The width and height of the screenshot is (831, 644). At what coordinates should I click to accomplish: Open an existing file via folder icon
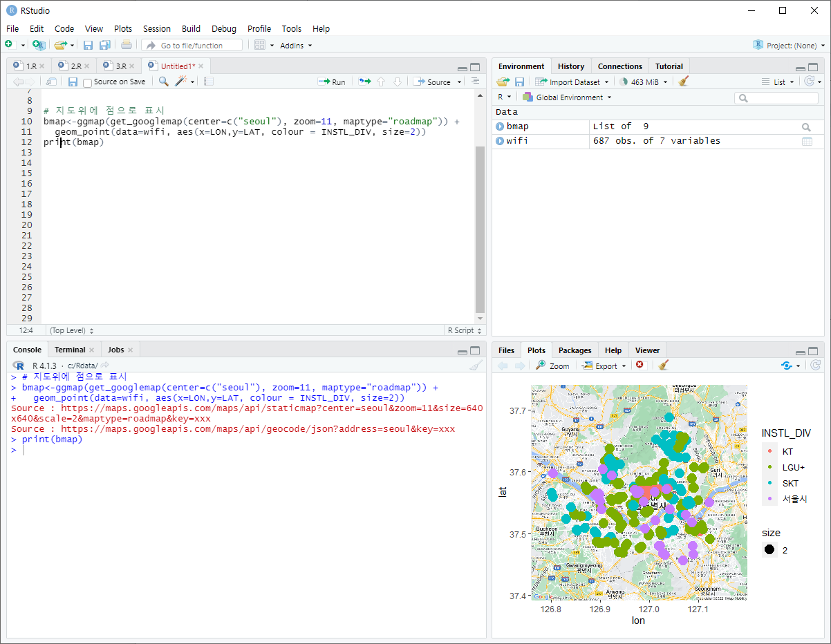point(60,45)
